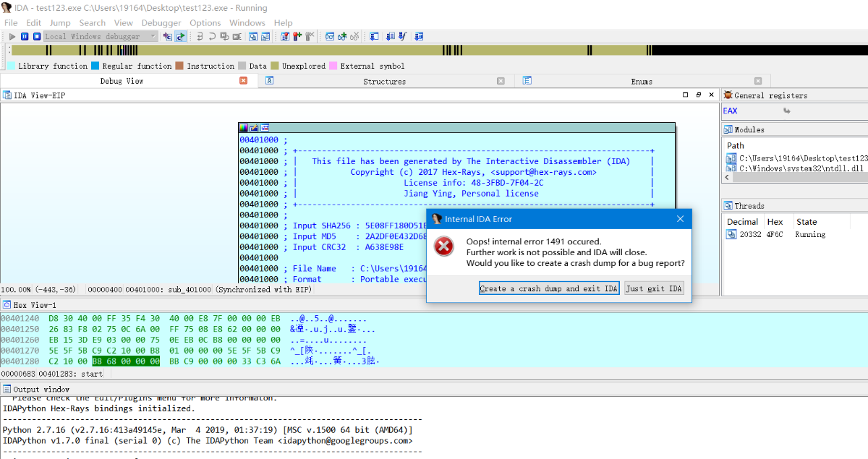
Task: Click the Step over toolbar icon
Action: (x=213, y=36)
